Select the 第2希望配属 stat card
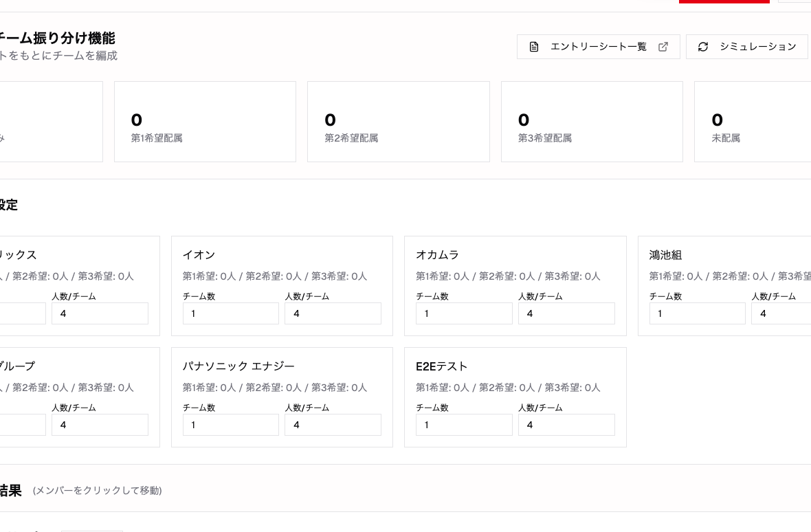This screenshot has width=811, height=532. click(398, 122)
